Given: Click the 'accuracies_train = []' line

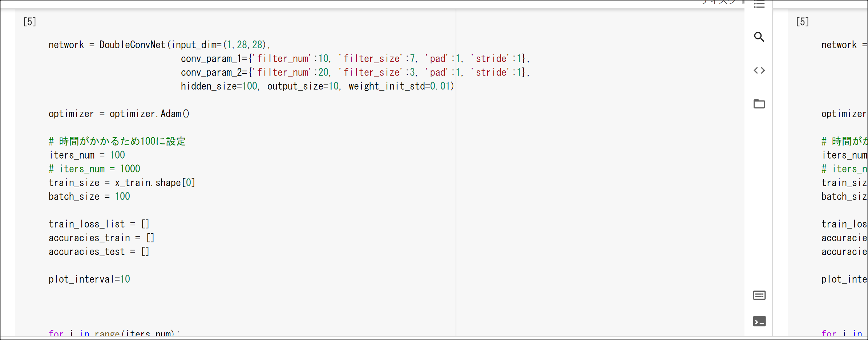Looking at the screenshot, I should coord(102,238).
